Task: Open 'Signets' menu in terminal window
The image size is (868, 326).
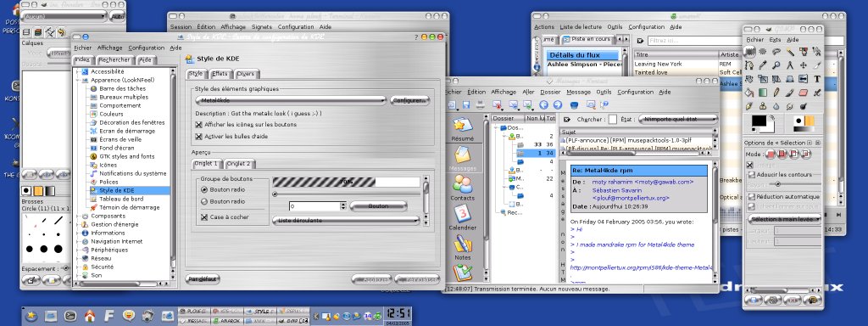Action: pyautogui.click(x=261, y=26)
